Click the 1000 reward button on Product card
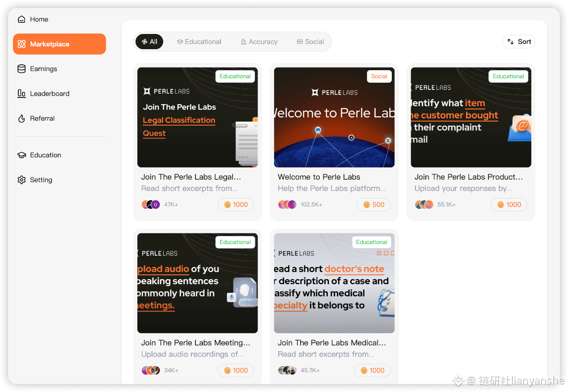568x392 pixels. point(509,205)
